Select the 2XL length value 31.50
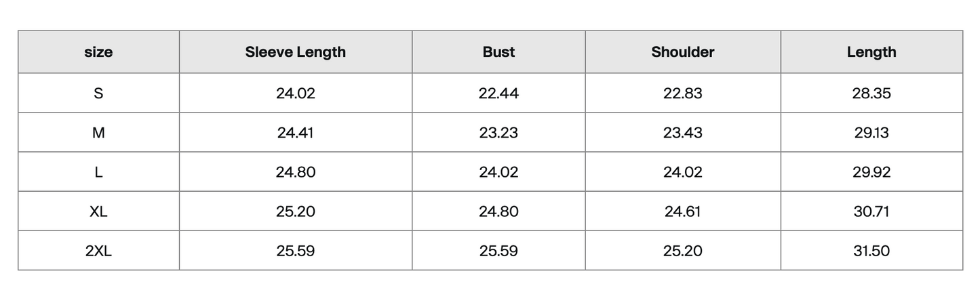 tap(871, 251)
